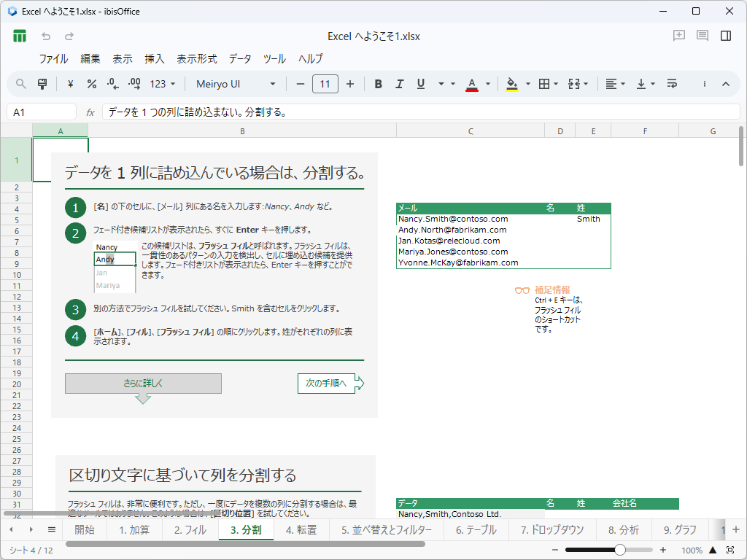
Task: Toggle bold formatting
Action: click(x=379, y=84)
